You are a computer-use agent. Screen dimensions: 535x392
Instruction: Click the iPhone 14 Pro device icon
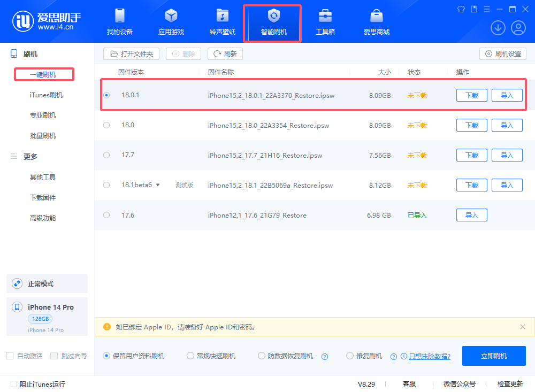17,307
